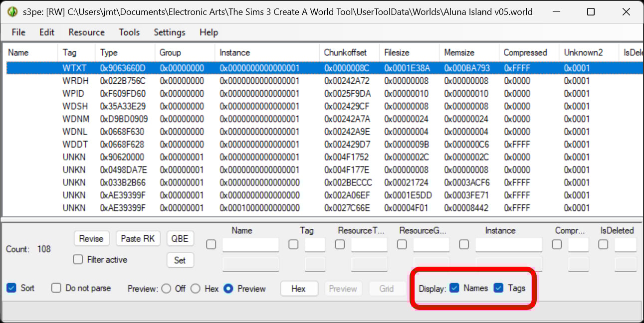Open the Resource menu
This screenshot has height=323, width=644.
tap(86, 32)
